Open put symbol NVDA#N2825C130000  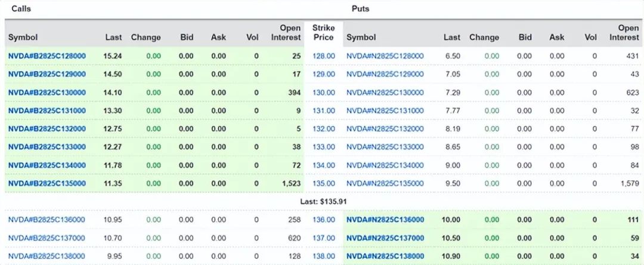[385, 93]
